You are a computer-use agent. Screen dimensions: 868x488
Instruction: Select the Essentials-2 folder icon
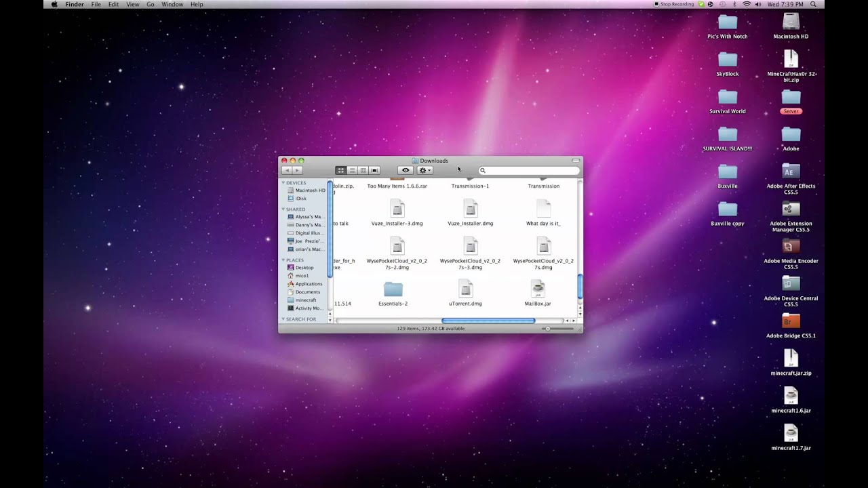(393, 289)
